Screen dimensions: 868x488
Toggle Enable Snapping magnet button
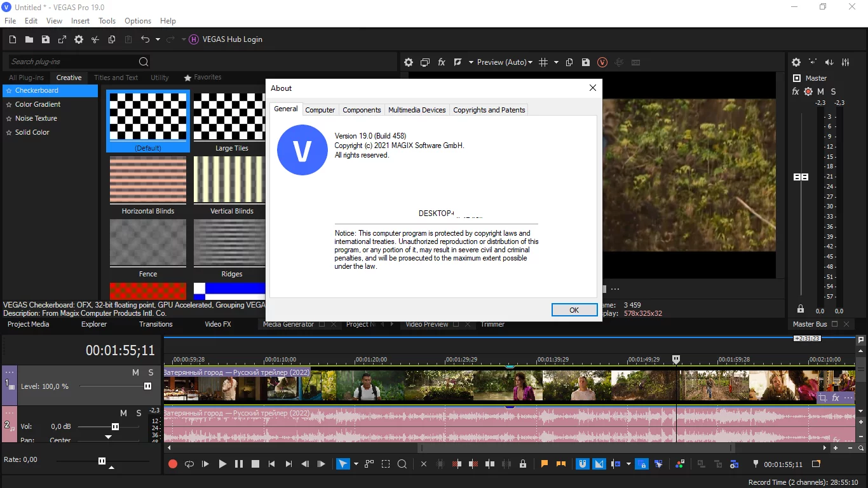(583, 464)
